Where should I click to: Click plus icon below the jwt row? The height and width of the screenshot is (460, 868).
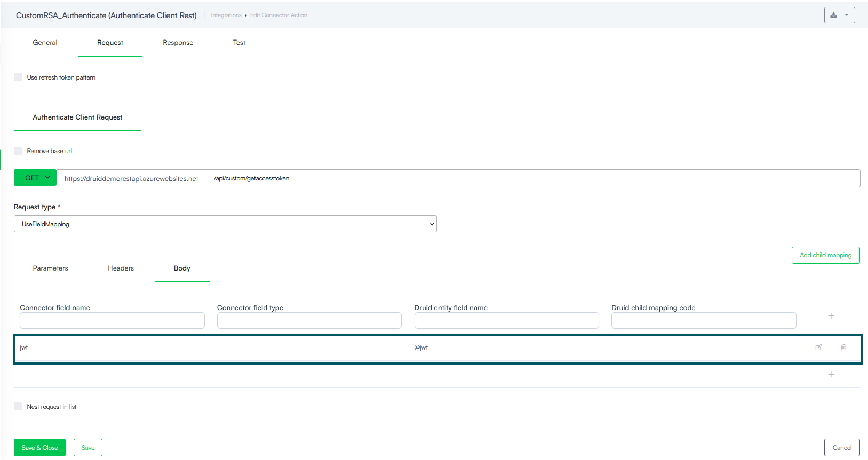point(831,375)
